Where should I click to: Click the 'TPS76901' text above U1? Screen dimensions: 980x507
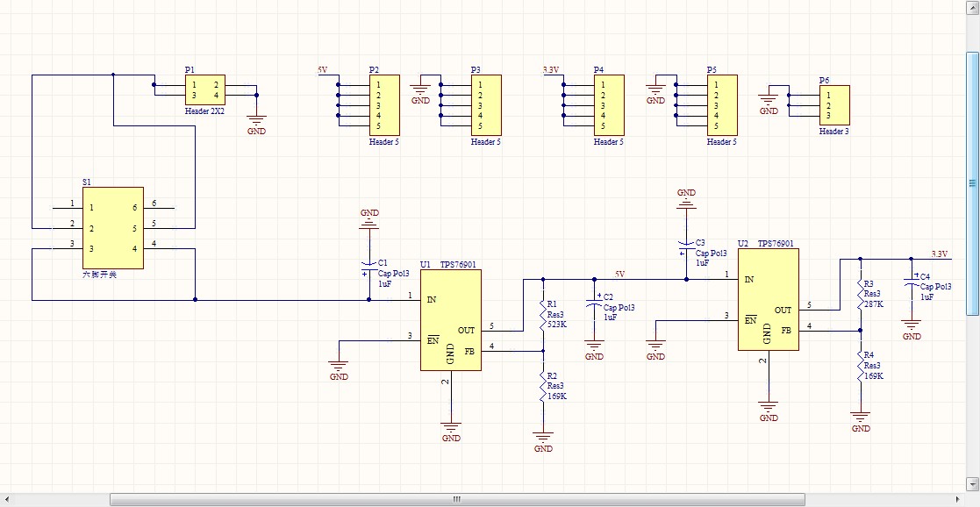[x=458, y=264]
